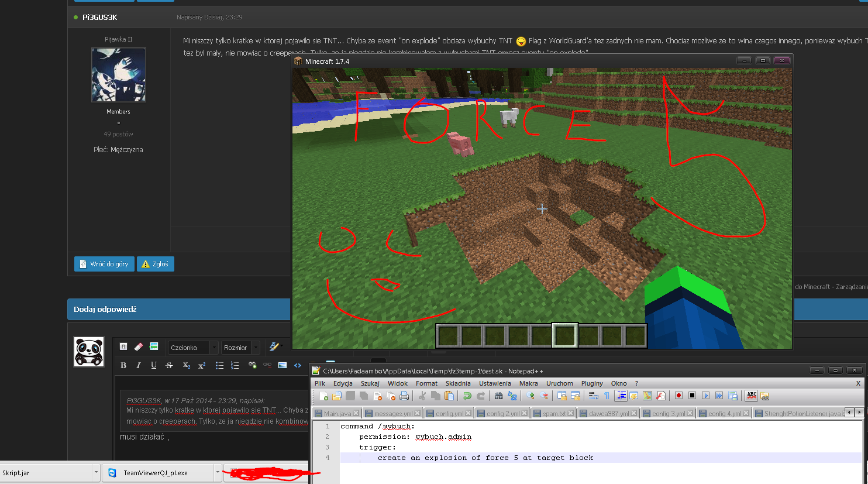Click the blue code brackets icon
Viewport: 868px width, 484px height.
pyautogui.click(x=298, y=365)
